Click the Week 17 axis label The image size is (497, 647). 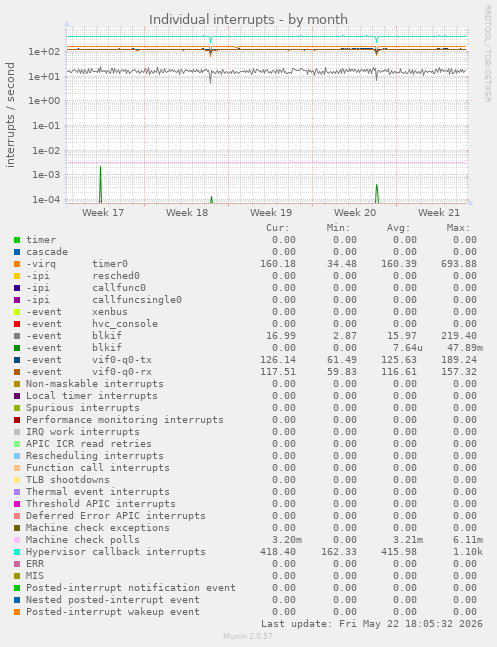click(x=103, y=213)
